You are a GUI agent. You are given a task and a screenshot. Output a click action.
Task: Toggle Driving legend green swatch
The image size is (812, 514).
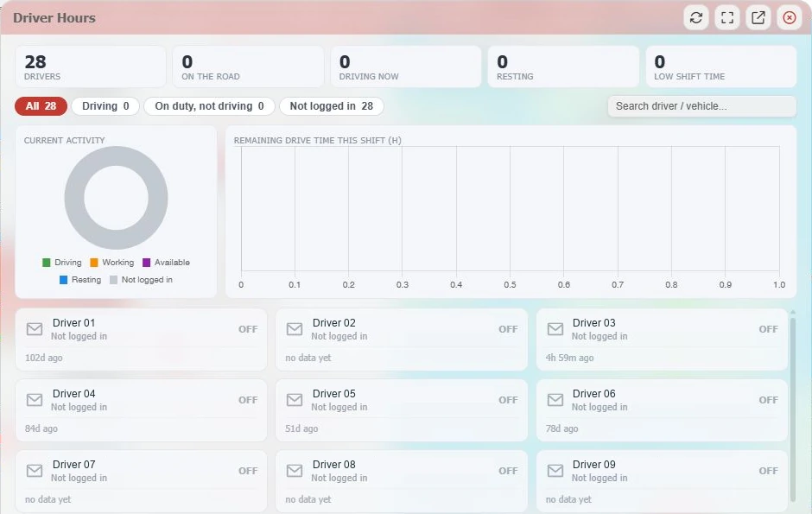[x=46, y=263]
